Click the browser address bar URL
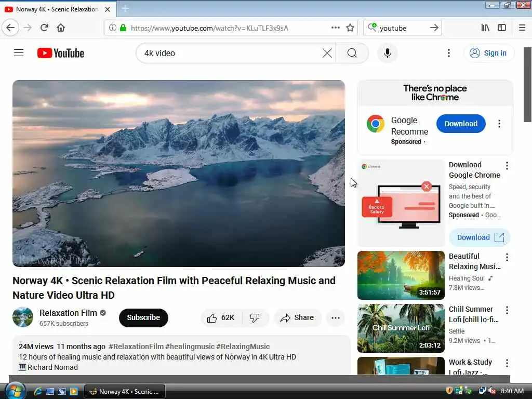The height and width of the screenshot is (399, 532). pyautogui.click(x=209, y=28)
